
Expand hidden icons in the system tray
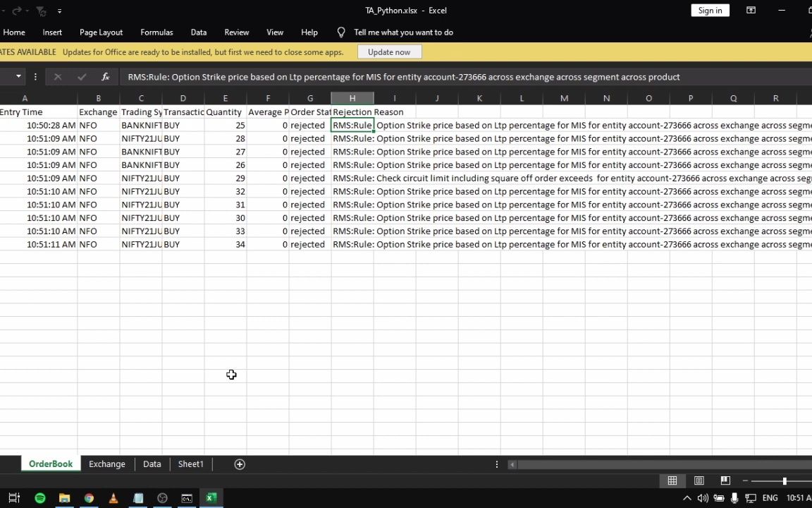[687, 498]
